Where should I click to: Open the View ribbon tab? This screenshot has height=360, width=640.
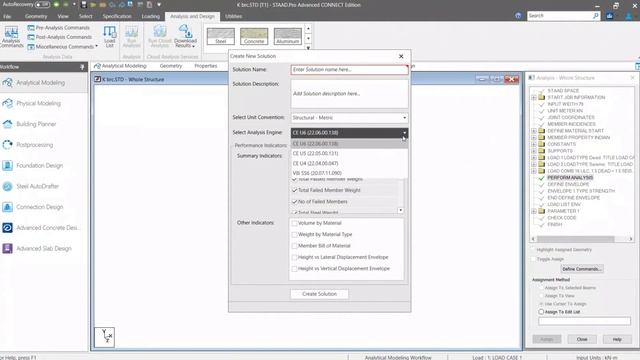tap(63, 16)
